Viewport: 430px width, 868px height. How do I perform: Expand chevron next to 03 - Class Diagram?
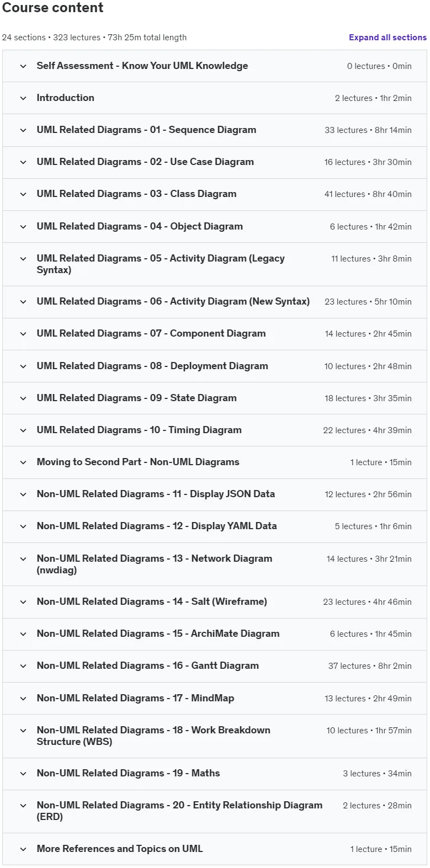tap(23, 194)
